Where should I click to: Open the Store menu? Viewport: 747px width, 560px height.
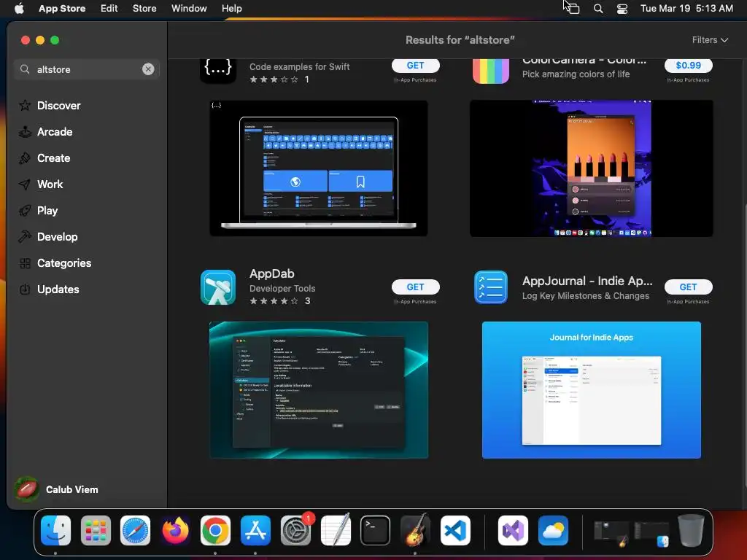click(x=144, y=8)
